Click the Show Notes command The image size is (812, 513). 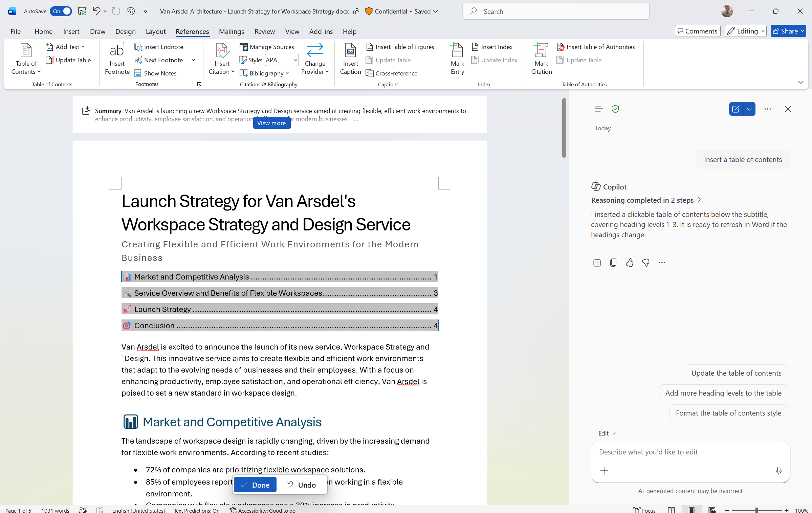point(155,73)
